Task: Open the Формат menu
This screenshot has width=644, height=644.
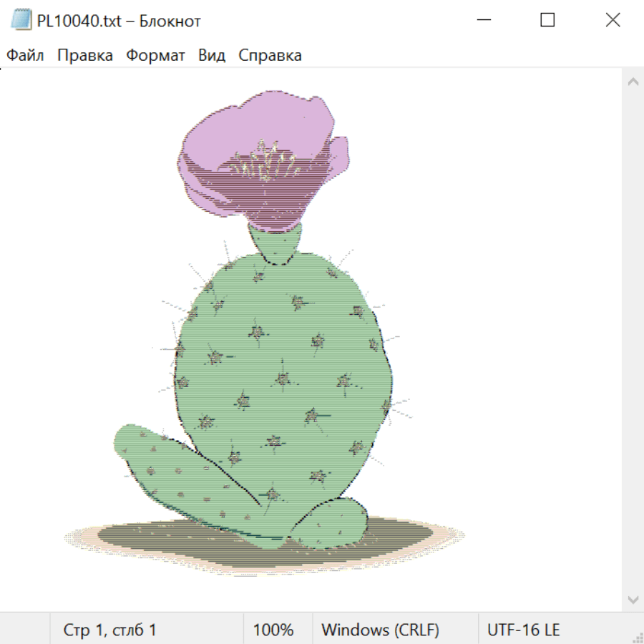Action: [x=155, y=56]
